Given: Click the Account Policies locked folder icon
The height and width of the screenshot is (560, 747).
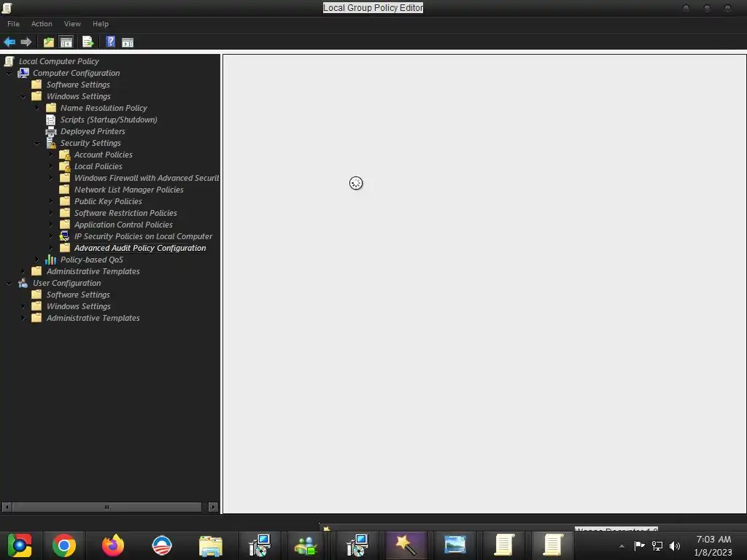Looking at the screenshot, I should coord(64,155).
